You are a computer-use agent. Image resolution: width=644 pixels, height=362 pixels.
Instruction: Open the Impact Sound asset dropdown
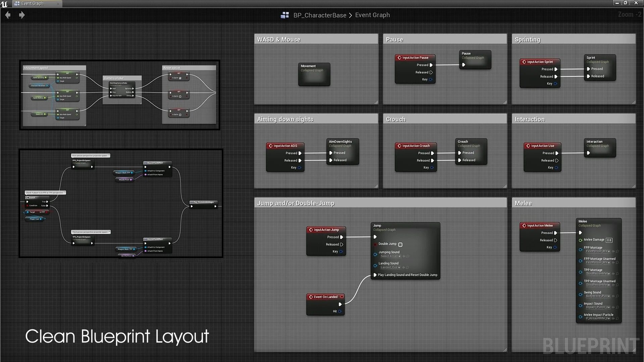[x=598, y=307]
